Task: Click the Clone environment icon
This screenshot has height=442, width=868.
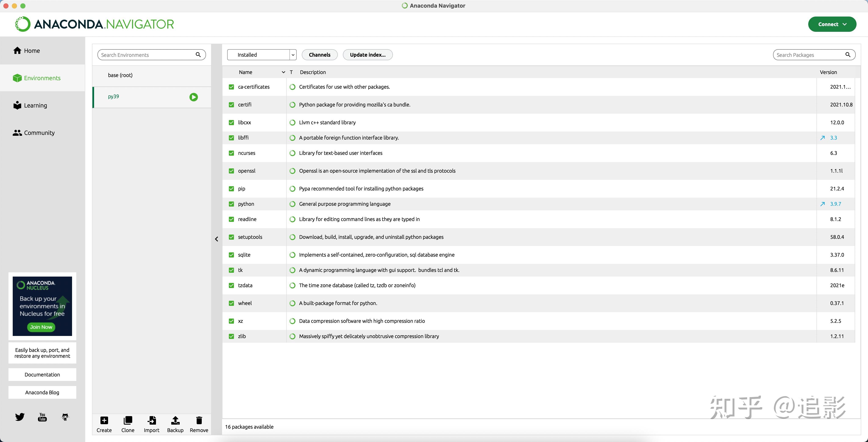Action: coord(128,420)
